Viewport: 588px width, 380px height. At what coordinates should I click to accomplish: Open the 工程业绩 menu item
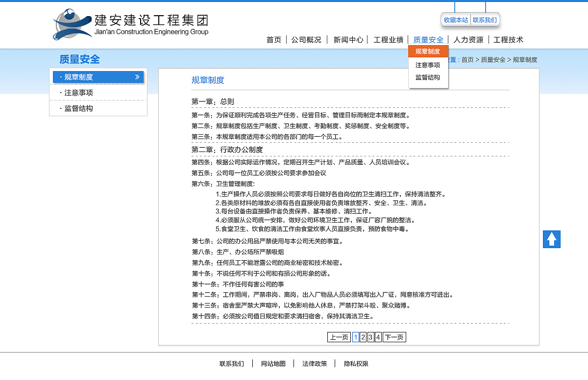pyautogui.click(x=388, y=40)
